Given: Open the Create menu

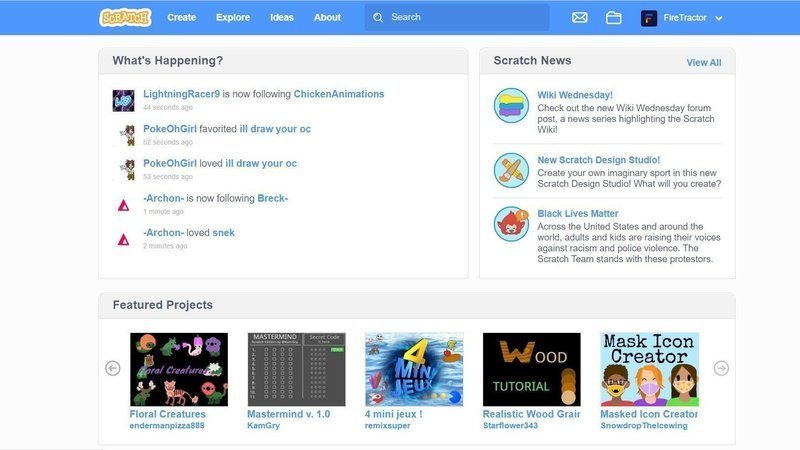Looking at the screenshot, I should pos(182,17).
